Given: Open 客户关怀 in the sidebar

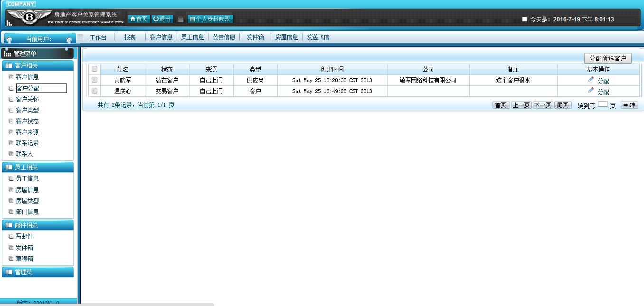Looking at the screenshot, I should 27,99.
